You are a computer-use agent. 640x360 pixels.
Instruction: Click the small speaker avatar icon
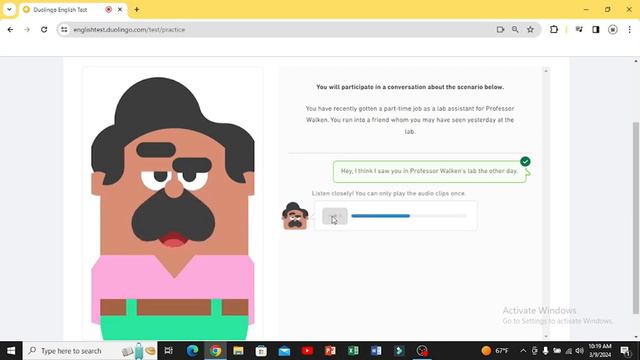[295, 216]
